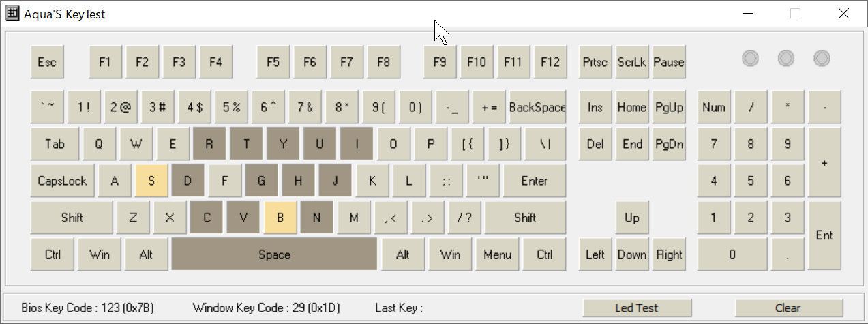Image resolution: width=868 pixels, height=324 pixels.
Task: Click the ScrLk key
Action: pos(632,63)
